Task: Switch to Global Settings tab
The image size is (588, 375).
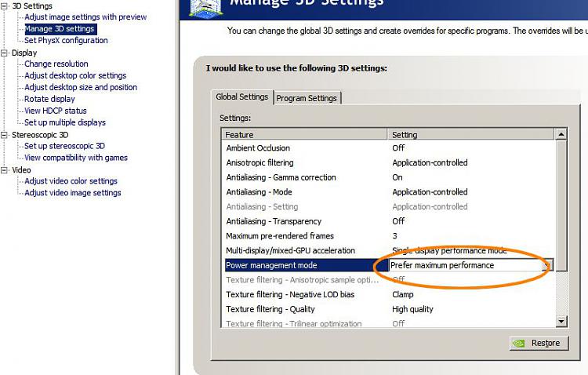Action: [242, 96]
